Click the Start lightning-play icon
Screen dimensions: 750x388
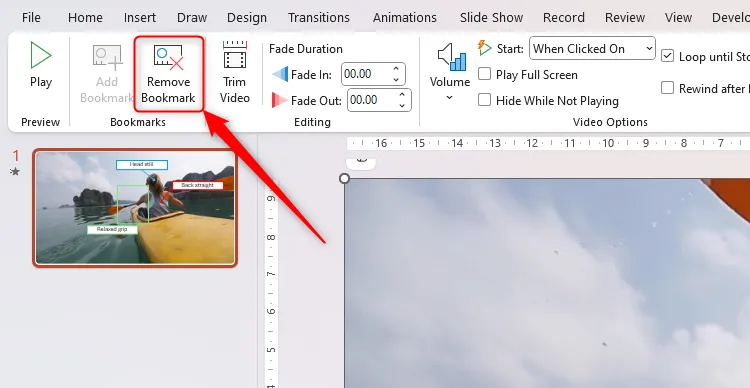(485, 48)
